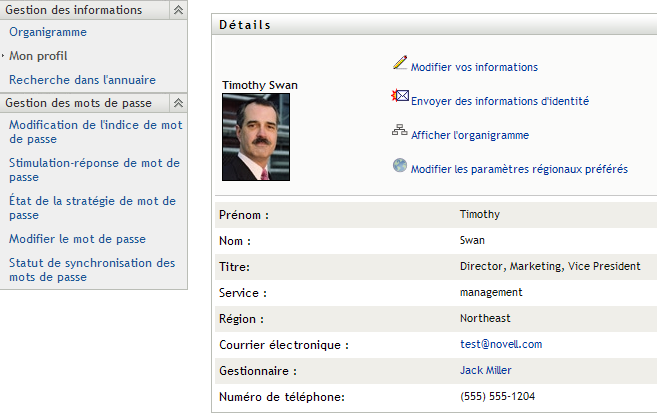Go to Stimulation-réponse de mot de passe
657x414 pixels.
tap(94, 170)
